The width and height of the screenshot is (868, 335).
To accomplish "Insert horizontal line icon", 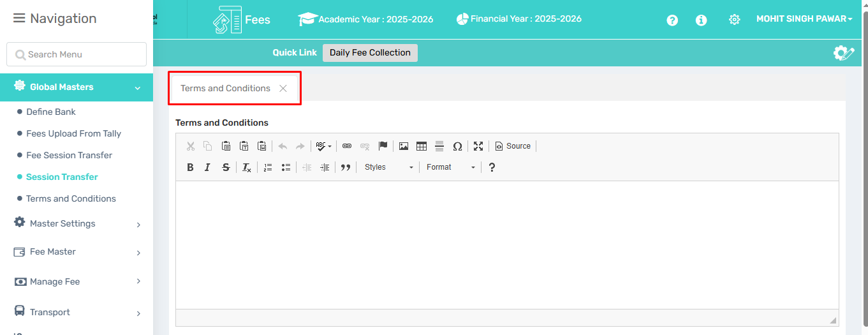I will 439,146.
